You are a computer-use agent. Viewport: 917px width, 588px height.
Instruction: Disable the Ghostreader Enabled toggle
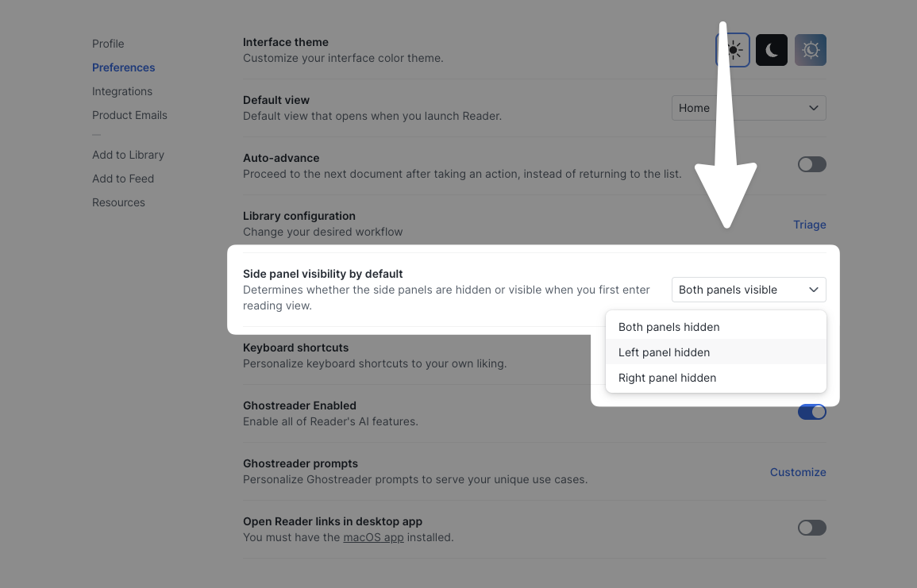pos(811,412)
